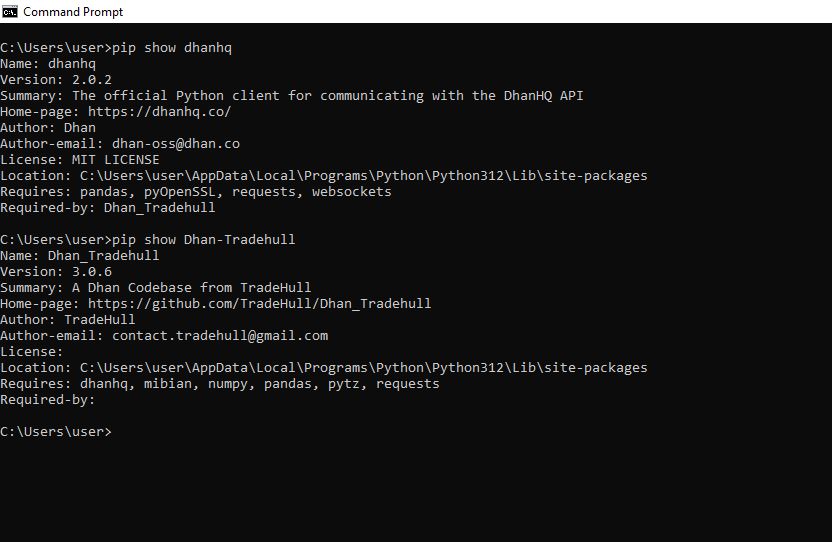Click the dhan-oss@dhan.co email address
This screenshot has width=832, height=542.
[175, 144]
